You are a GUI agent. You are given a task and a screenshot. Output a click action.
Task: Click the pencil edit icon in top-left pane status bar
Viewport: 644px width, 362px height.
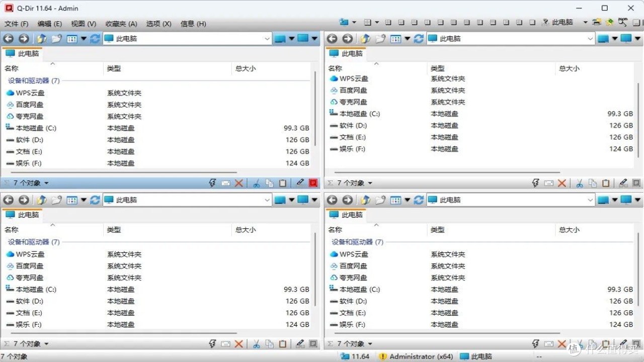(x=300, y=183)
